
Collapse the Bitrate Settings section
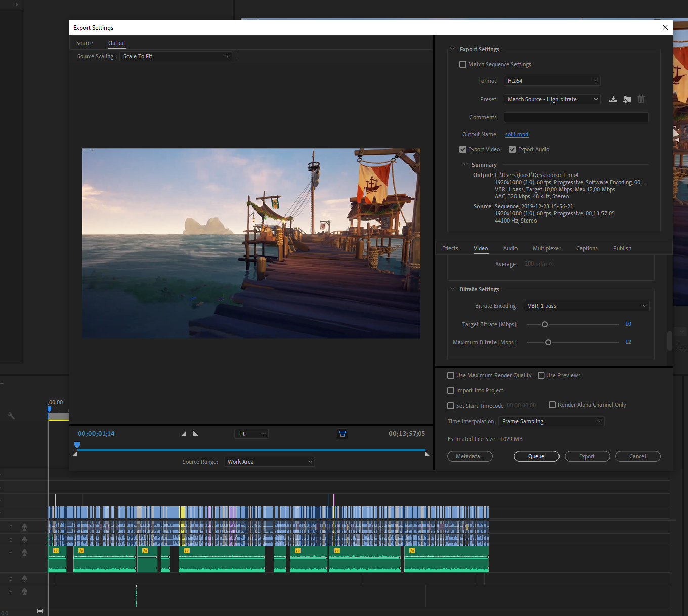453,289
